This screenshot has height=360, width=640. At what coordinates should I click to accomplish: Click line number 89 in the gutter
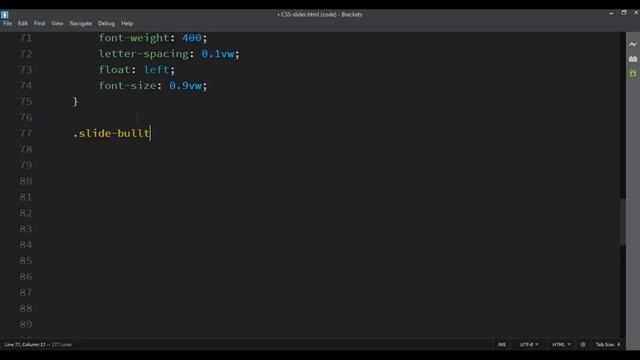[x=26, y=324]
